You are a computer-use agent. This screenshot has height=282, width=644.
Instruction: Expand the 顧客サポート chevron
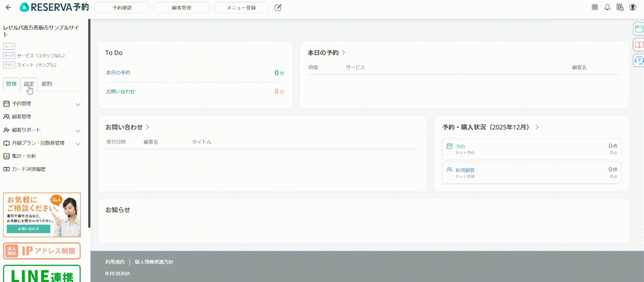point(78,130)
